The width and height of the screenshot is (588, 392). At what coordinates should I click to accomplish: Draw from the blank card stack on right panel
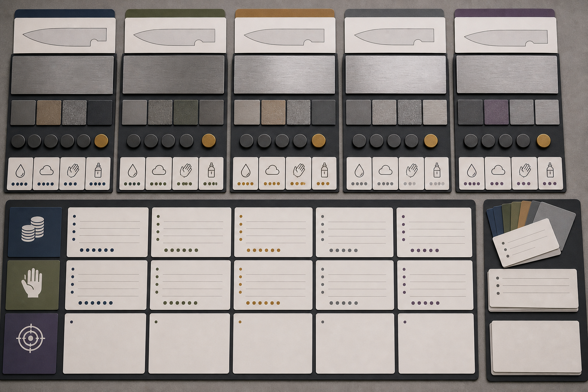(x=535, y=348)
